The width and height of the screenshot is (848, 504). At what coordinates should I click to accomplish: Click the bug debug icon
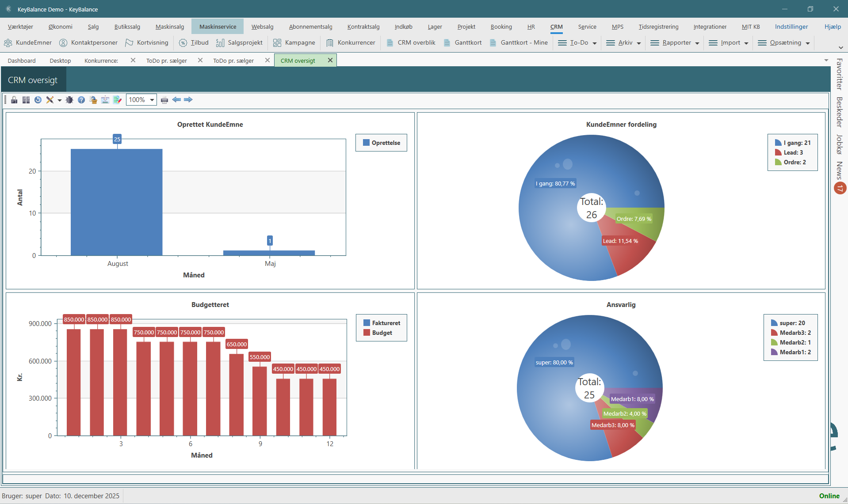pos(69,100)
